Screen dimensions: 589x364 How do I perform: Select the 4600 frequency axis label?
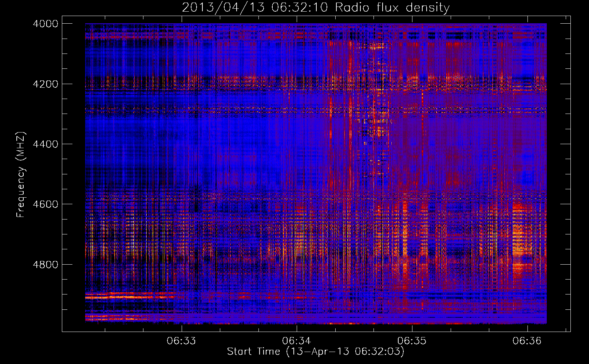(46, 204)
